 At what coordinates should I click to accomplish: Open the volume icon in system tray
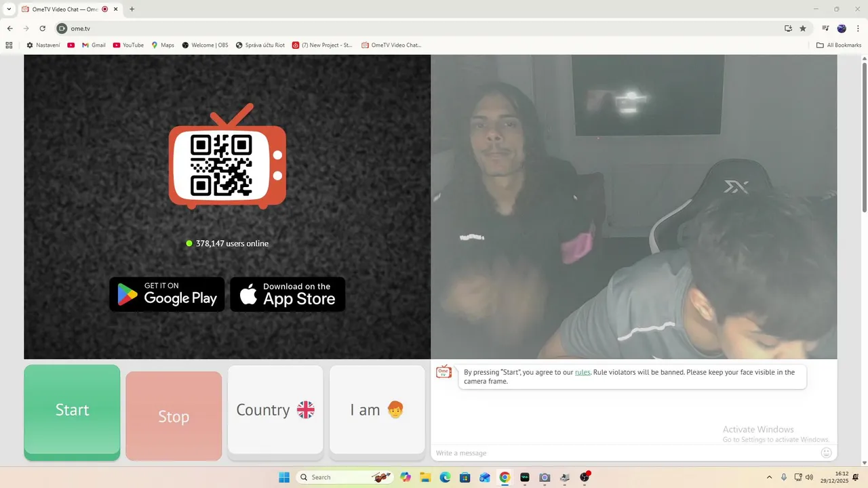point(809,477)
